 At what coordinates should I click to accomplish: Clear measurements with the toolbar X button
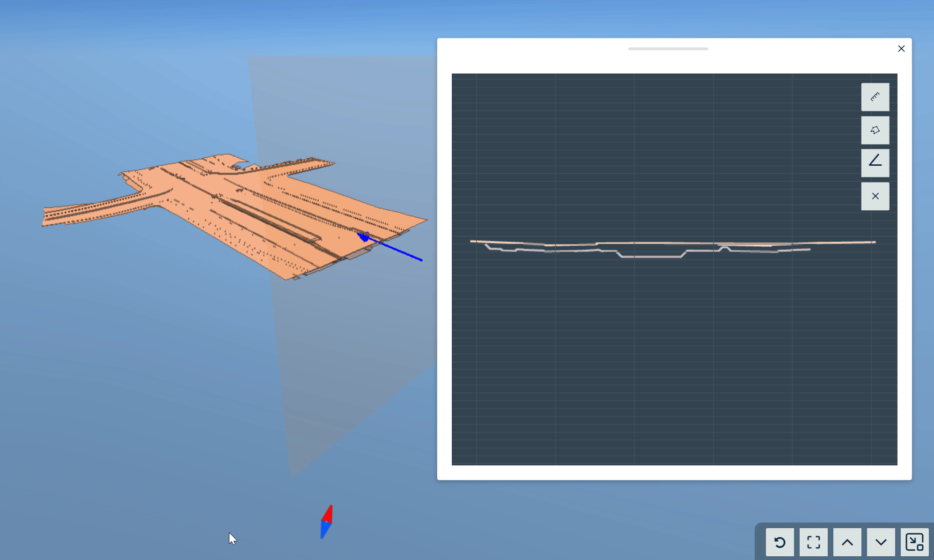[875, 196]
